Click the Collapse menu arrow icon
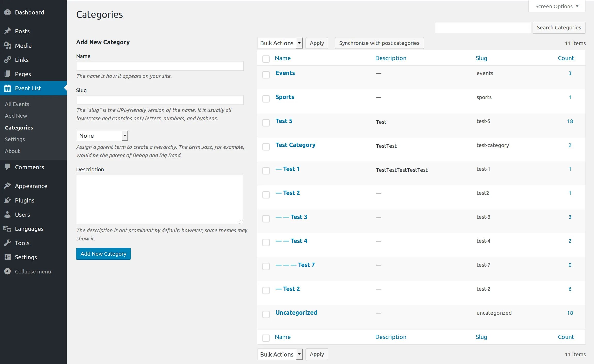The height and width of the screenshot is (364, 594). click(x=7, y=271)
